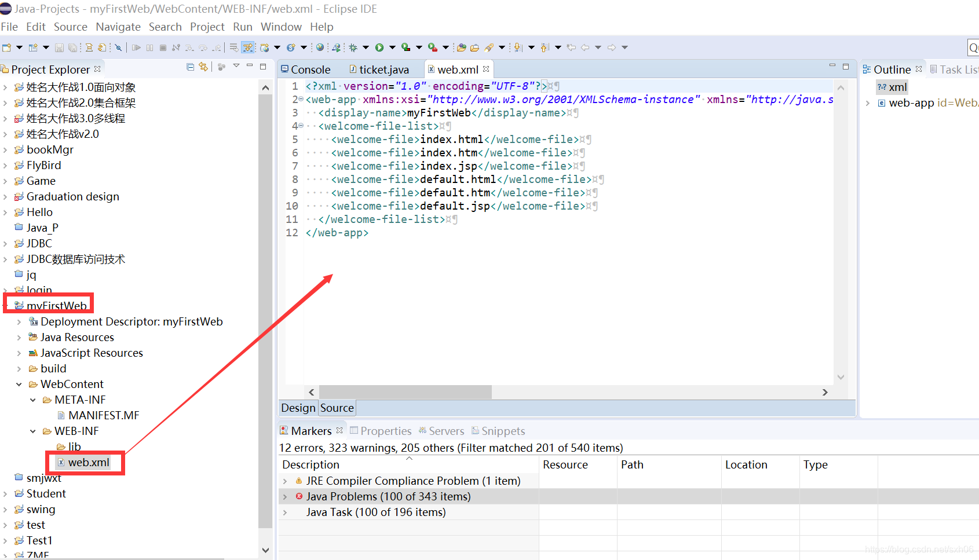Click the Step Into icon
Screen dimensions: 979x560
point(189,47)
